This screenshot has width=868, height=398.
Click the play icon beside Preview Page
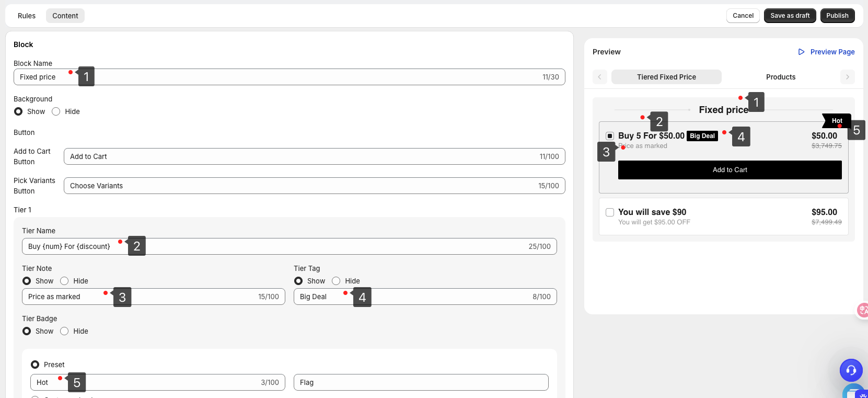[x=801, y=52]
